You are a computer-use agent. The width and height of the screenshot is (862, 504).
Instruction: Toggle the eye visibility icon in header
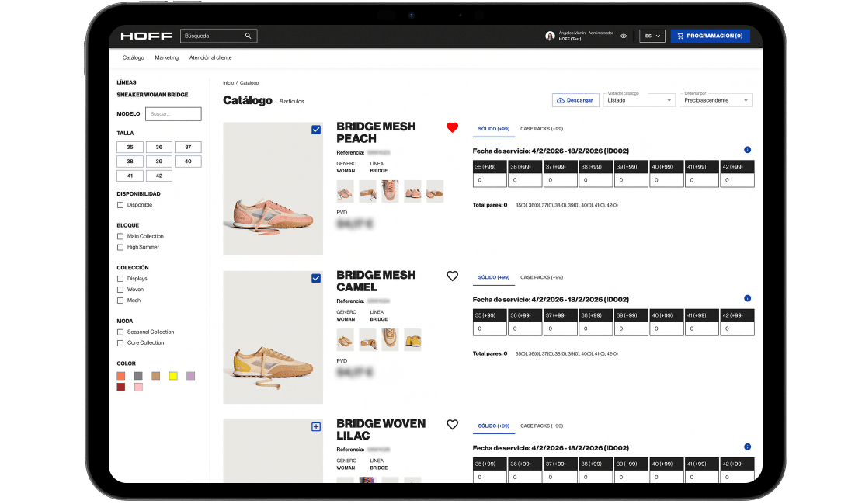[624, 36]
